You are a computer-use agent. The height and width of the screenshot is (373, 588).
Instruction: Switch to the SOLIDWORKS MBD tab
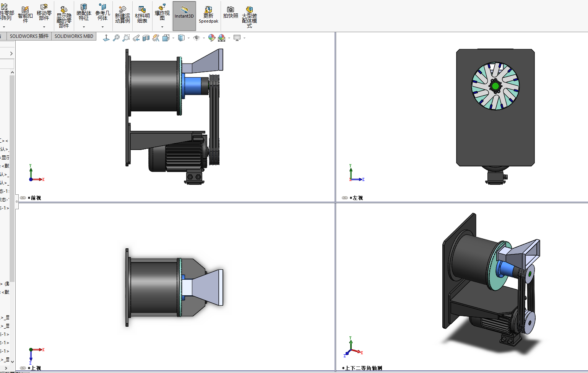point(74,36)
